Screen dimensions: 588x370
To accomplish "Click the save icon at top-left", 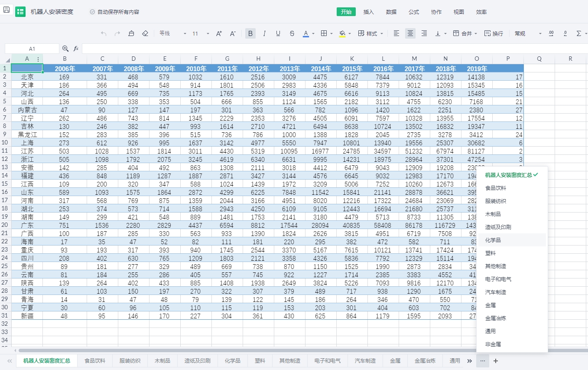I will (6, 10).
